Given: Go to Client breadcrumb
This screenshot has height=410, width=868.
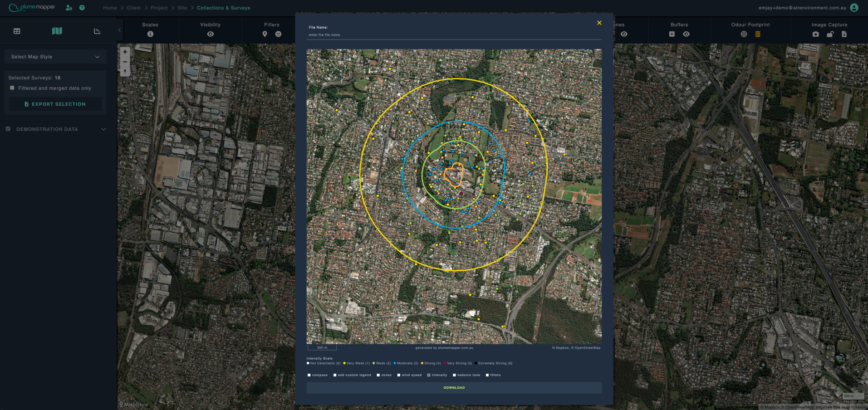Looking at the screenshot, I should coord(134,8).
